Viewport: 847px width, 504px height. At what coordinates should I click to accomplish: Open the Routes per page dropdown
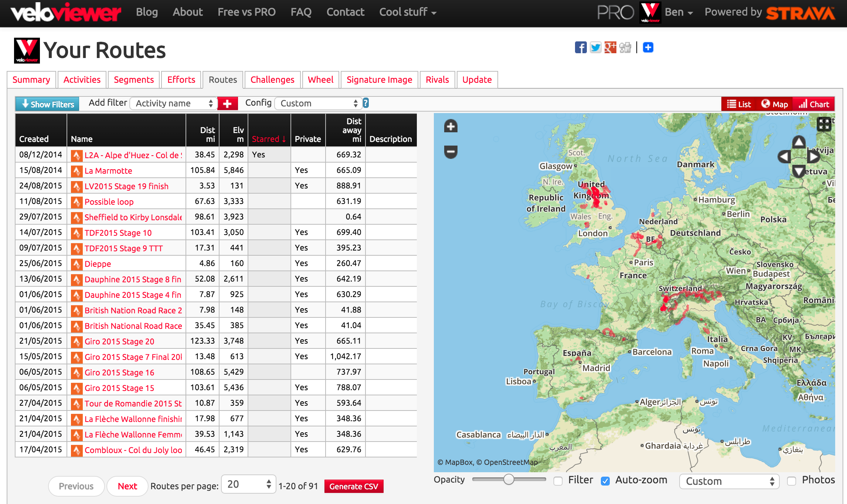click(x=248, y=484)
